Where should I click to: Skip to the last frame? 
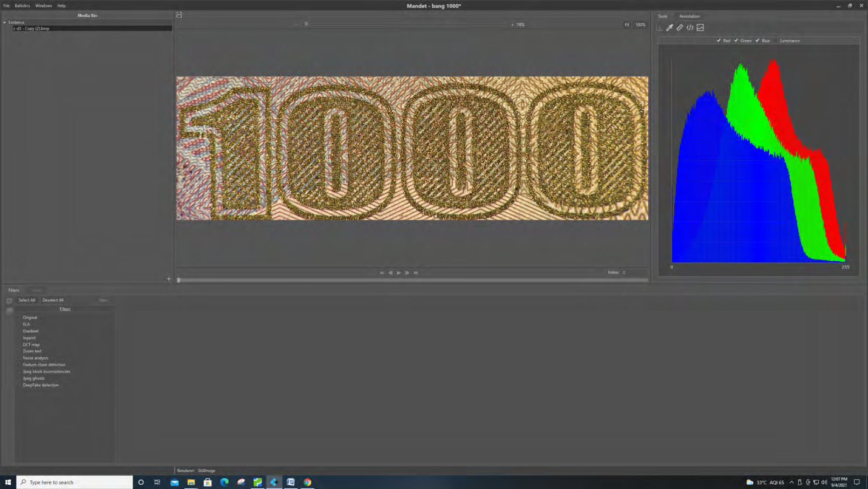[416, 273]
